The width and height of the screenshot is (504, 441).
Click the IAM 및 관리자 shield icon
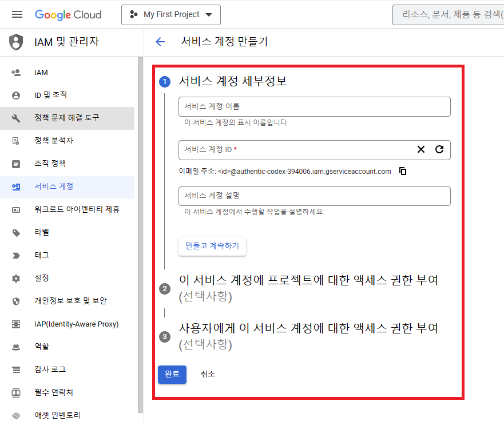pos(17,42)
